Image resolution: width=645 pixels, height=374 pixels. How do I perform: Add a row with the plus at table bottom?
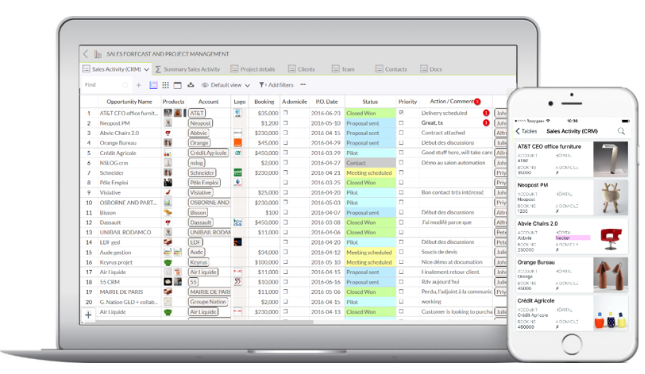pos(88,315)
